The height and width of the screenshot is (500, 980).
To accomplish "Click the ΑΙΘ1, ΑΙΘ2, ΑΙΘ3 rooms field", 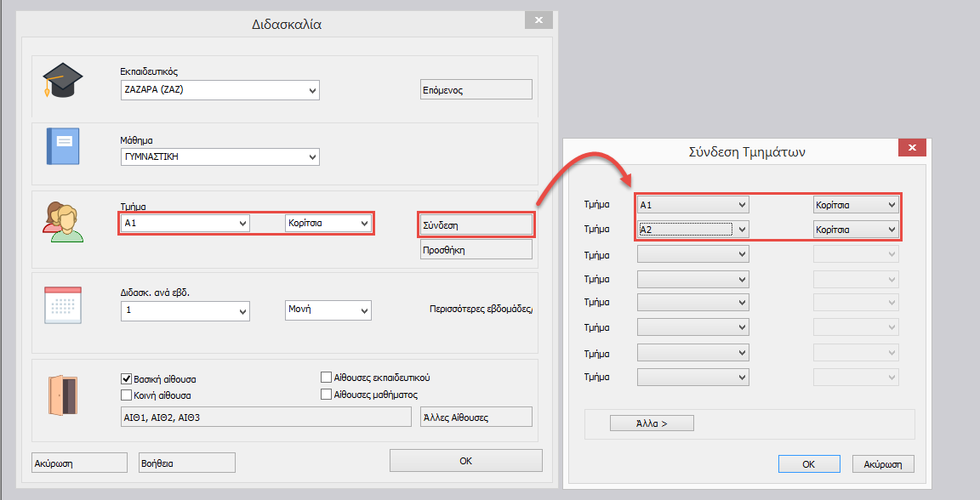I will [x=266, y=418].
